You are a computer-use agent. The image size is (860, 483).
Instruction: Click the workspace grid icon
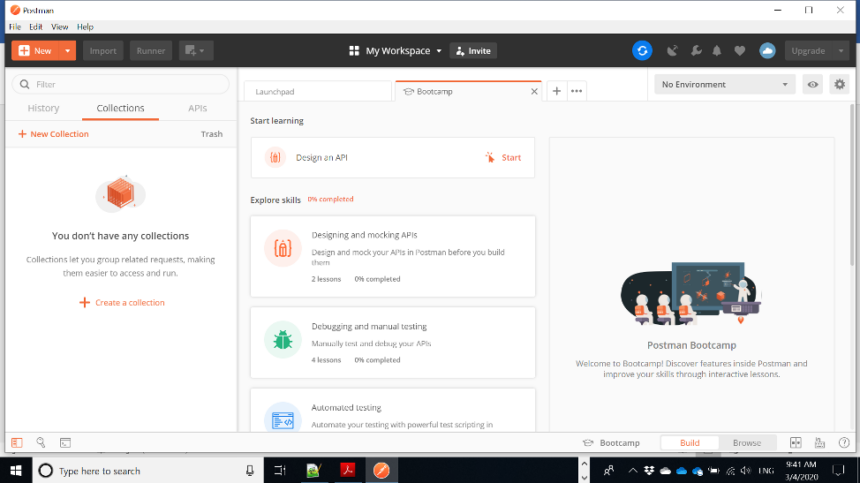(x=354, y=50)
